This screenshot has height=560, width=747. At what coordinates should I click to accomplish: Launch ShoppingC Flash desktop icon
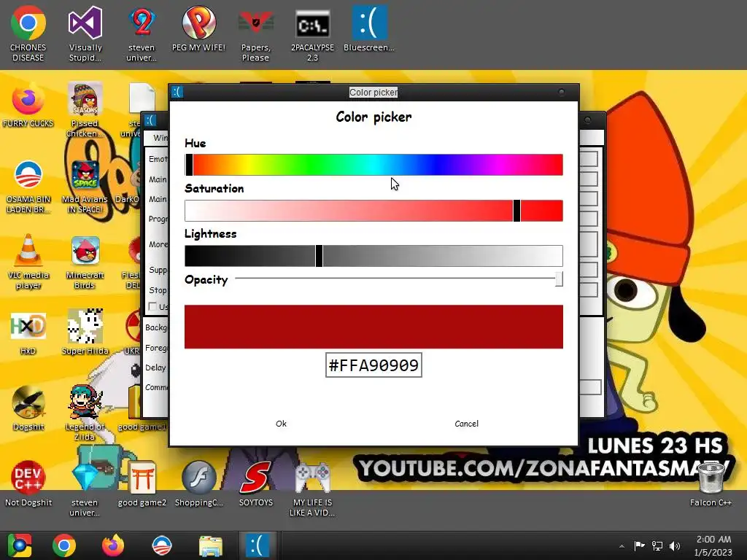(x=198, y=484)
